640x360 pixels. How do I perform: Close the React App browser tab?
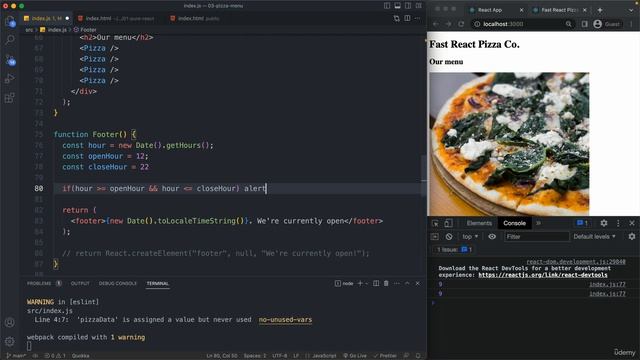[x=521, y=10]
